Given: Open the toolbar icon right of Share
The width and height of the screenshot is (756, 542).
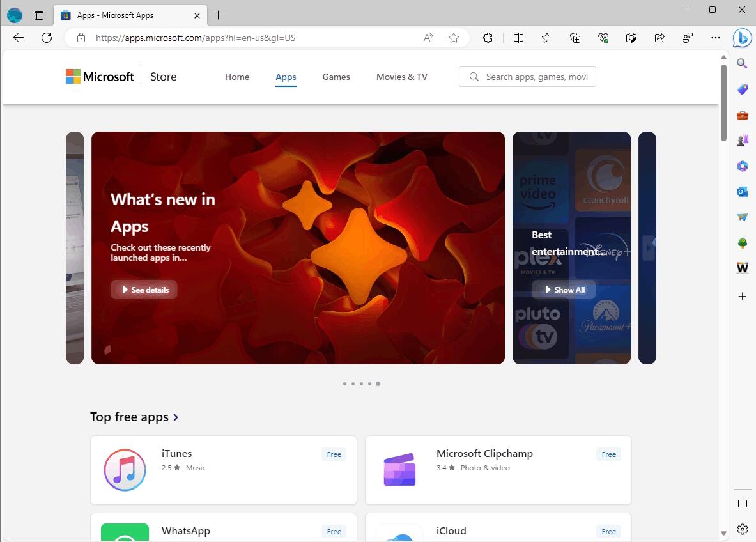Looking at the screenshot, I should pos(688,38).
